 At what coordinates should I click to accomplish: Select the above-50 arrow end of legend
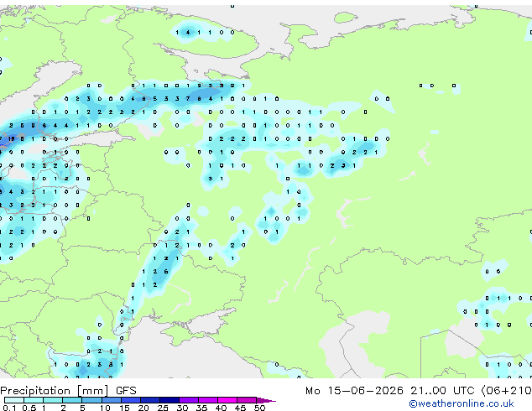click(266, 400)
